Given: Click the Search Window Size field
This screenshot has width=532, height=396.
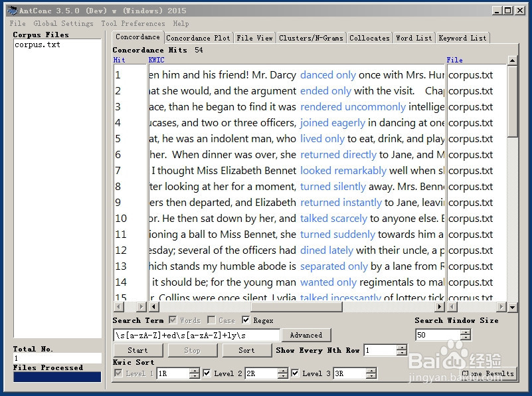Looking at the screenshot, I should (x=438, y=336).
